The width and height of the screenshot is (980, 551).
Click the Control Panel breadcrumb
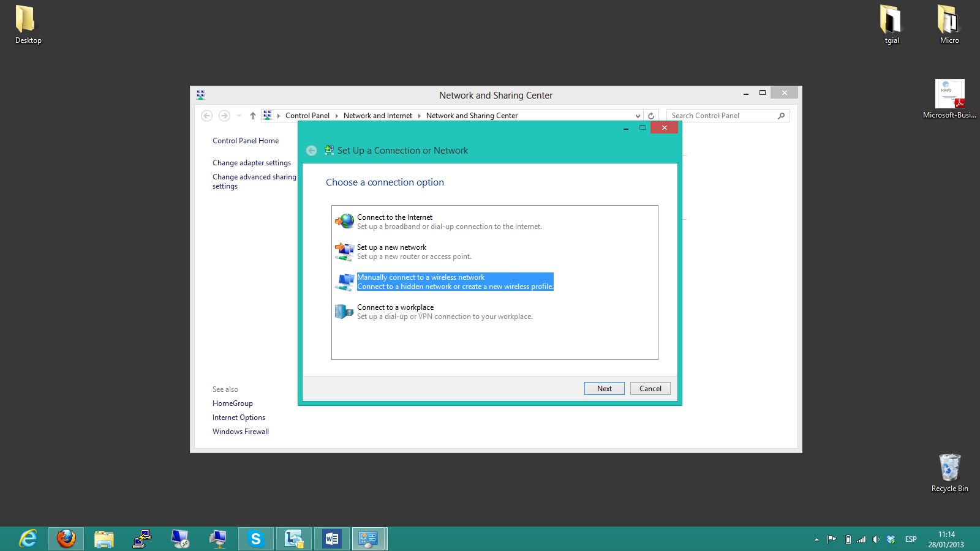(x=307, y=116)
